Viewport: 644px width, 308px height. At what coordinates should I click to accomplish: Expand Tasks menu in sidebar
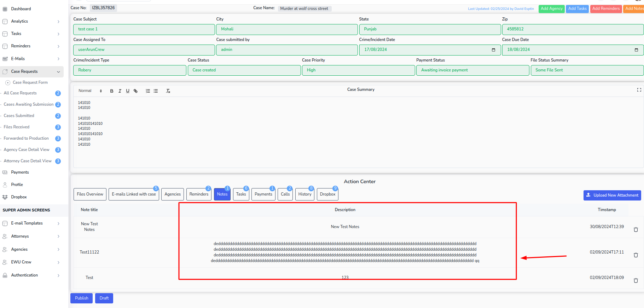32,34
